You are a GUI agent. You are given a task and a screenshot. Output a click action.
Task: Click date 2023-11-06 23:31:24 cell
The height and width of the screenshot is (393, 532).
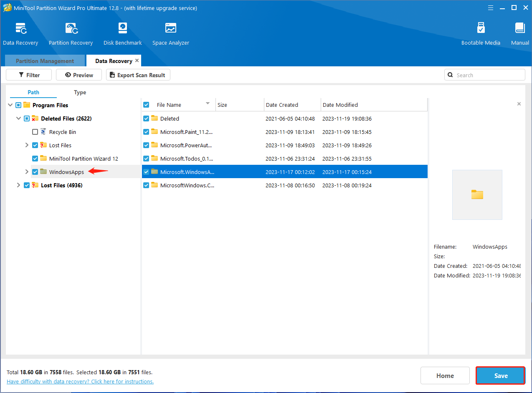290,159
